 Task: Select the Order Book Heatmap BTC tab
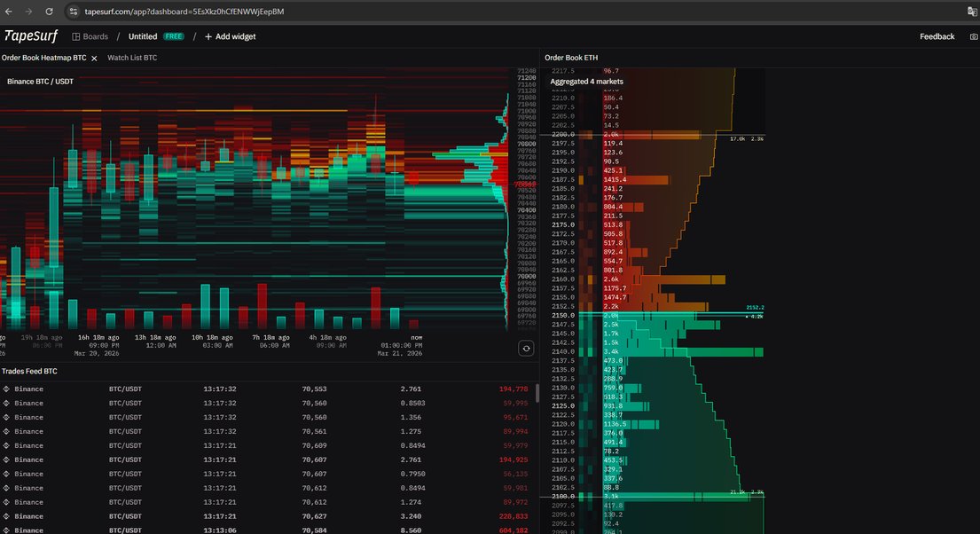[43, 58]
